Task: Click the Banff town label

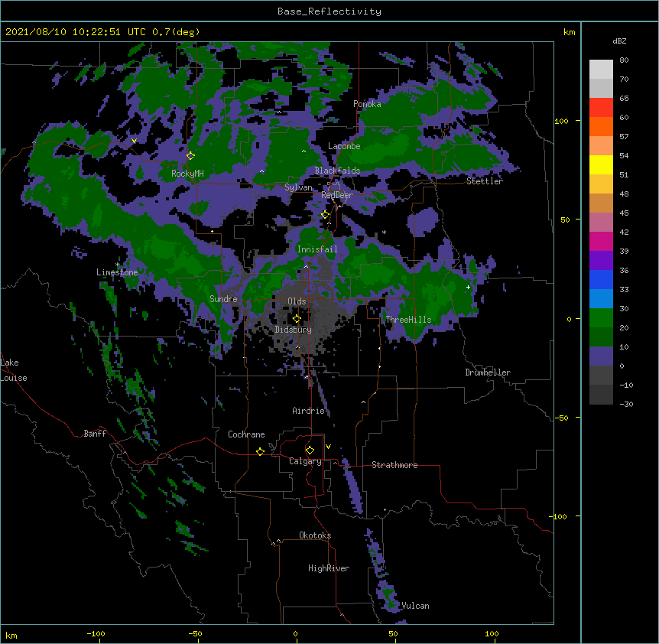Action: tap(95, 434)
